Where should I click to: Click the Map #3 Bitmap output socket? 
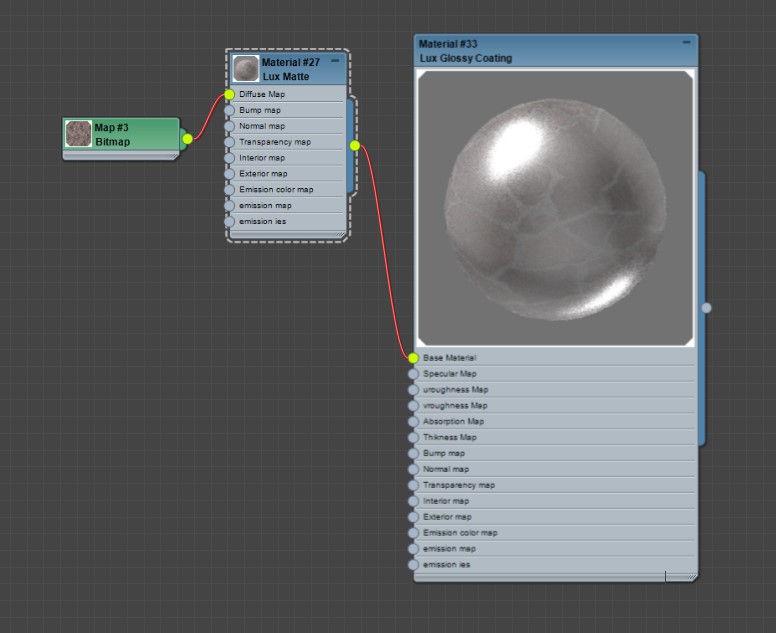pyautogui.click(x=187, y=139)
